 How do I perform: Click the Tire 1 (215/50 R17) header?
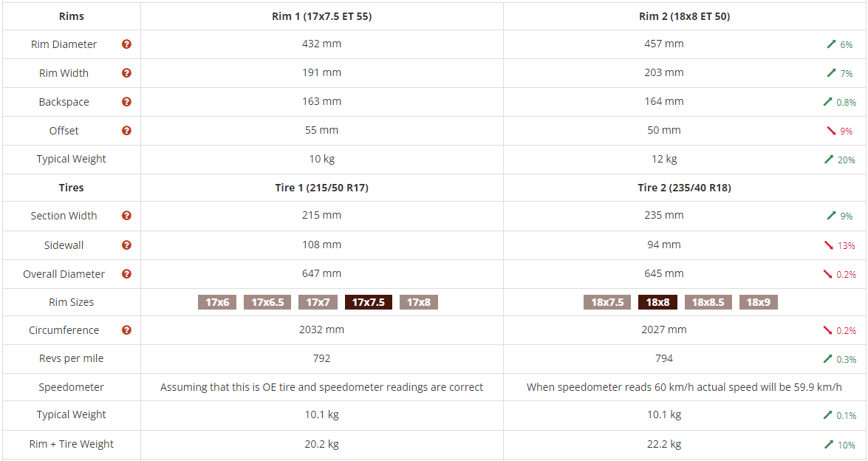tap(321, 188)
